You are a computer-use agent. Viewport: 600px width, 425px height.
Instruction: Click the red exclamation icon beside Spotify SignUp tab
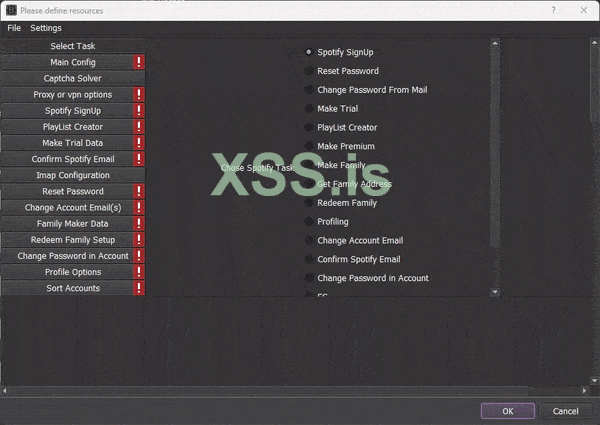tap(139, 111)
